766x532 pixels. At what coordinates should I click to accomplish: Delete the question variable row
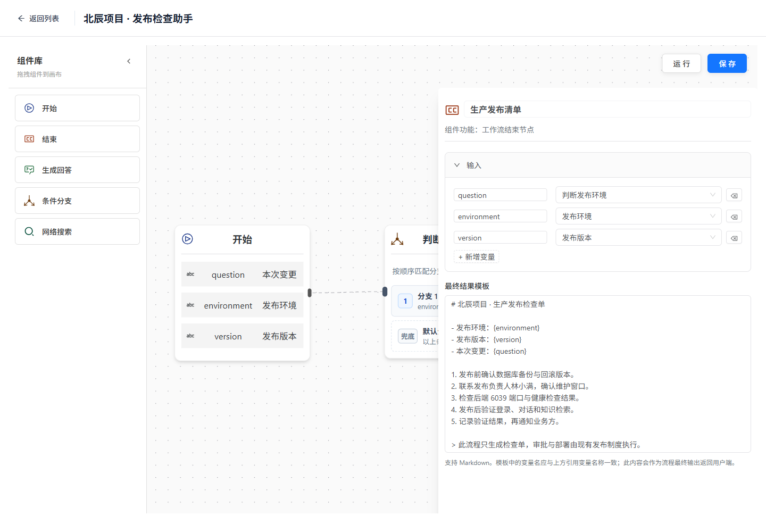click(734, 195)
